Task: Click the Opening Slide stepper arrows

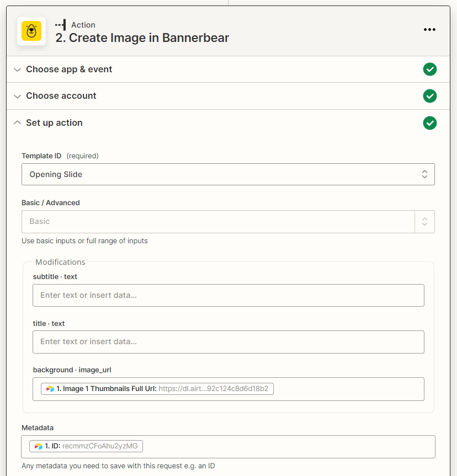Action: [424, 174]
